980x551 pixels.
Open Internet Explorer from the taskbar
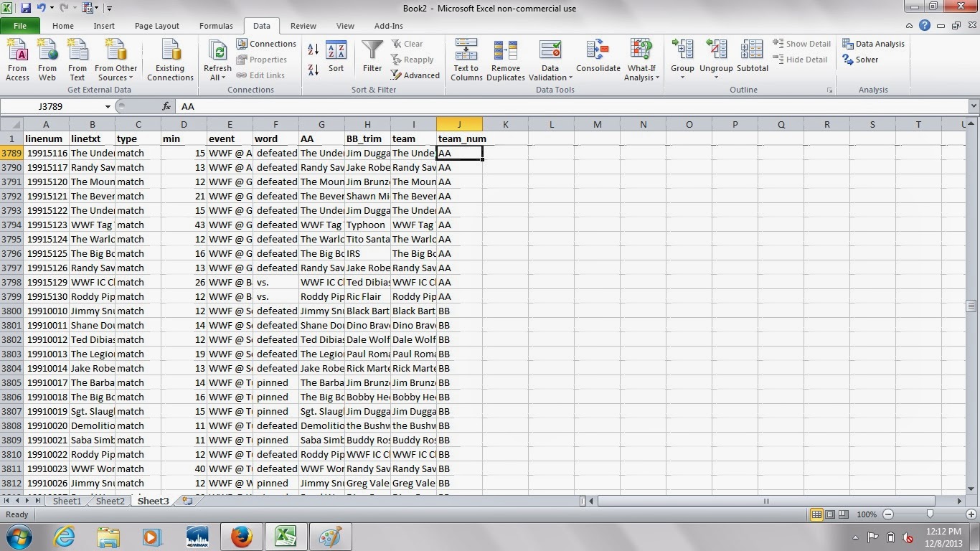tap(65, 536)
